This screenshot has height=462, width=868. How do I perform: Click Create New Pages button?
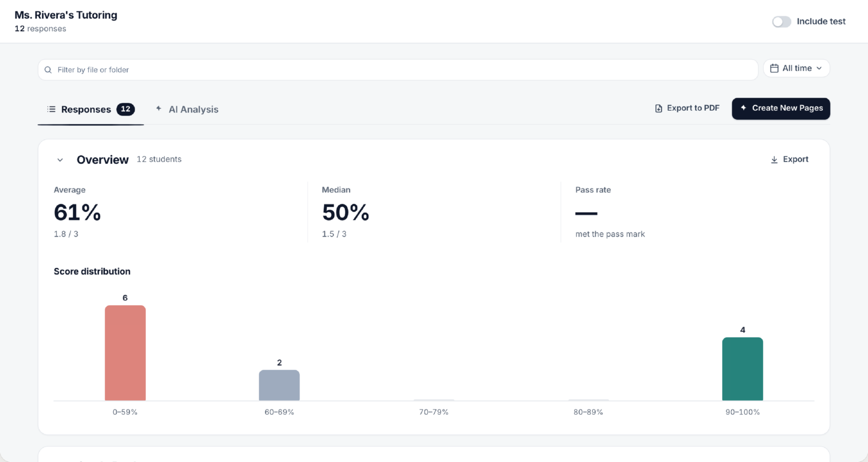pyautogui.click(x=781, y=109)
